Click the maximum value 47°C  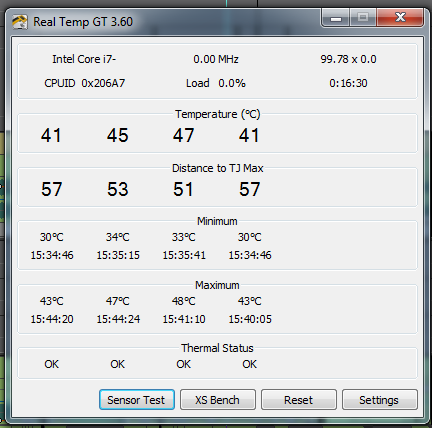[118, 301]
